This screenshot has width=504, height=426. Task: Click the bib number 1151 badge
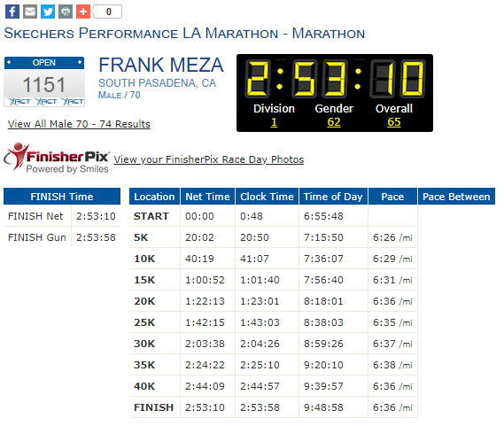click(x=44, y=81)
